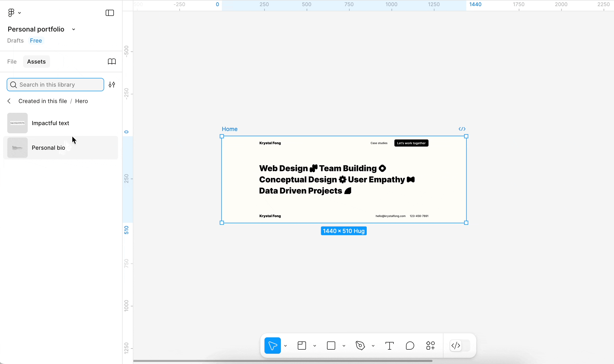The width and height of the screenshot is (614, 364).
Task: Switch to the Assets tab
Action: click(36, 62)
